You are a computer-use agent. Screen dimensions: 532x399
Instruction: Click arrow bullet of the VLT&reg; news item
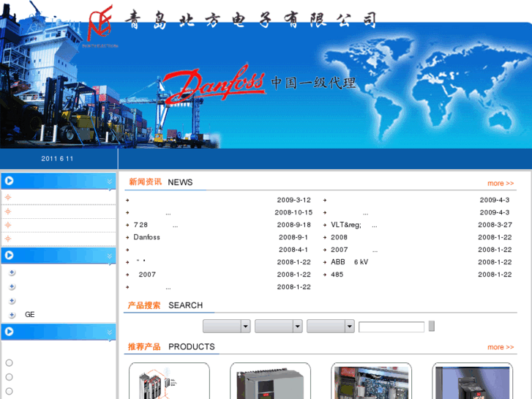(325, 225)
